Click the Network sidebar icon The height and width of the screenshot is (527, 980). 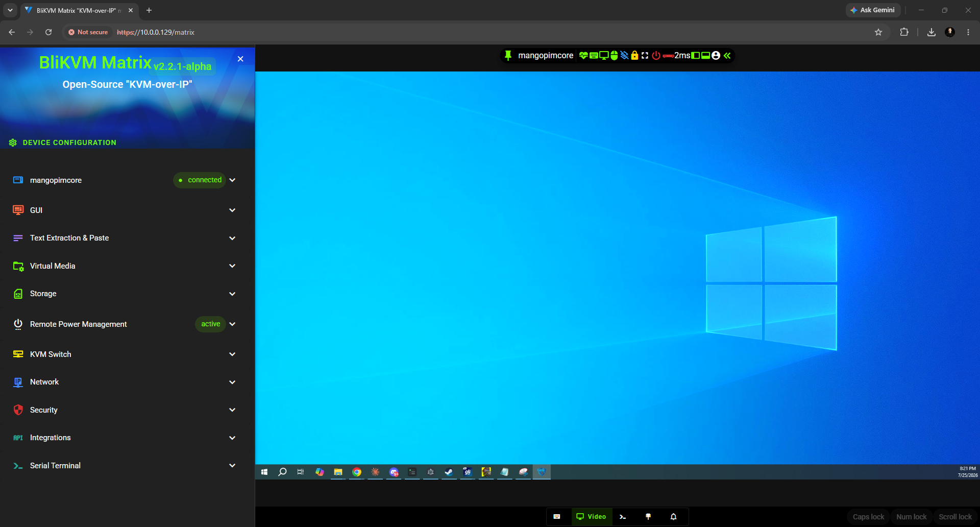coord(18,382)
